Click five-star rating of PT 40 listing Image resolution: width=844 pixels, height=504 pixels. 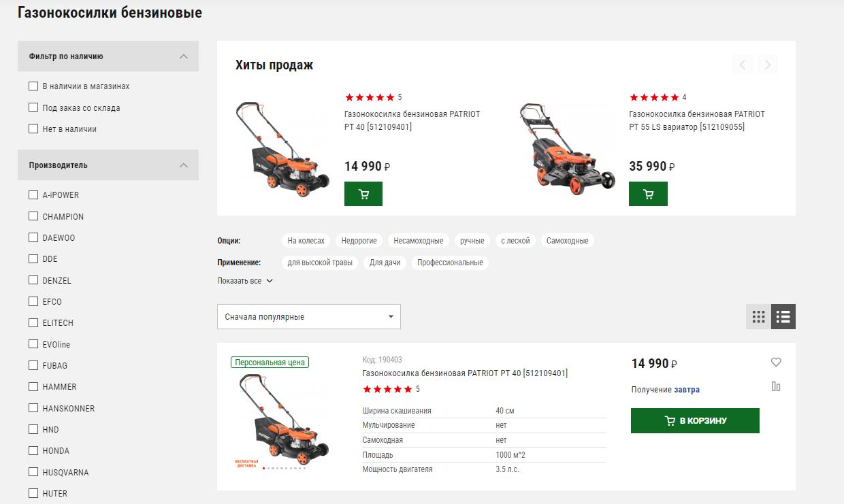387,389
